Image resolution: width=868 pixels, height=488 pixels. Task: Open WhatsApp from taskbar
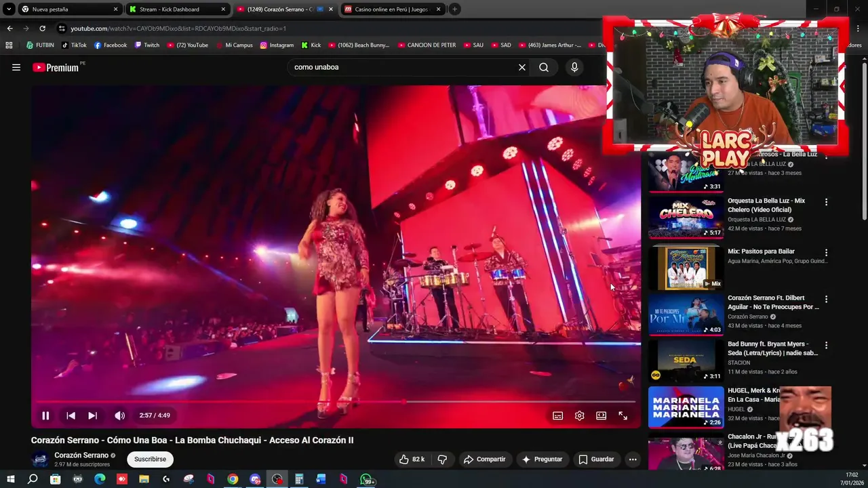(366, 479)
